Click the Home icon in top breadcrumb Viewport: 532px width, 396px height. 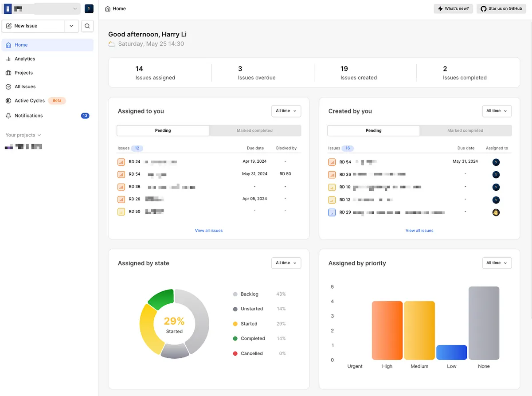point(108,9)
